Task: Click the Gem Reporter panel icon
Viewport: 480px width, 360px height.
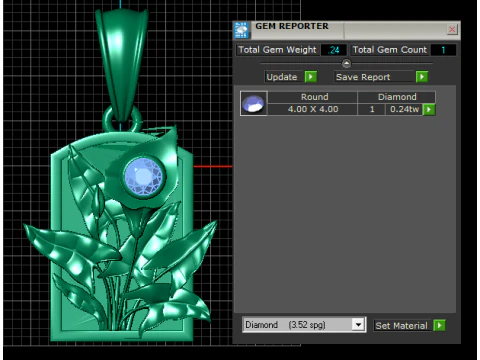Action: pyautogui.click(x=241, y=30)
